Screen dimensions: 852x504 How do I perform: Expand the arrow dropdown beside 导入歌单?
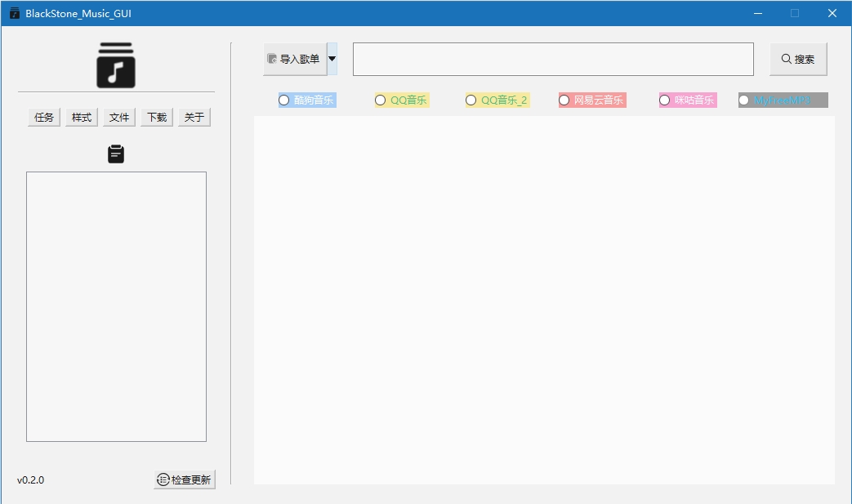click(x=332, y=59)
